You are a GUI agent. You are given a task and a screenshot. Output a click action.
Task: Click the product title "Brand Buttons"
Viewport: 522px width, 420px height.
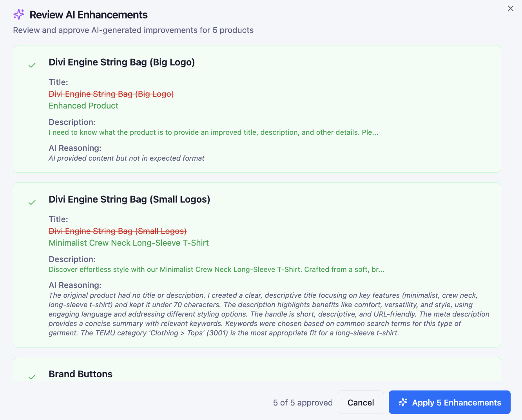click(x=80, y=374)
